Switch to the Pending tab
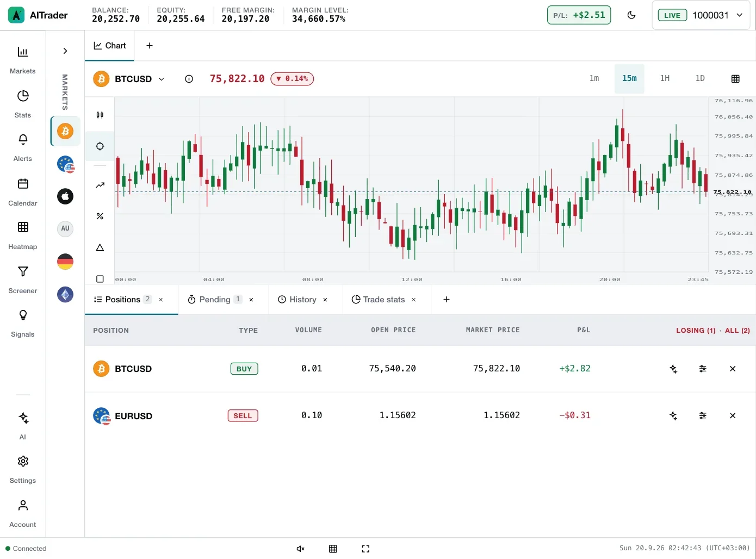This screenshot has width=756, height=559. [214, 300]
